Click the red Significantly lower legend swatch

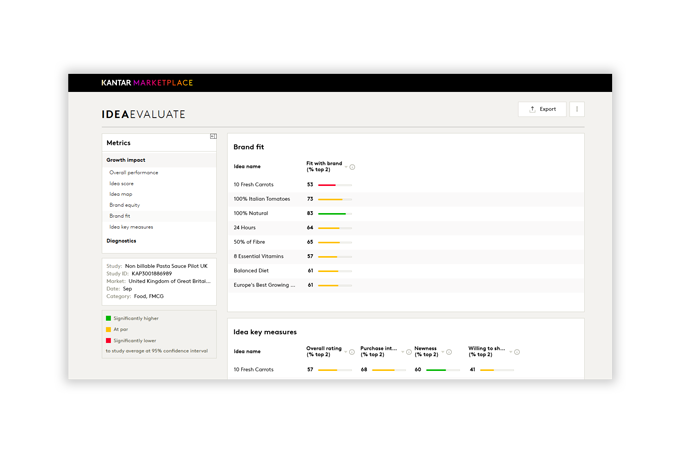pyautogui.click(x=108, y=340)
